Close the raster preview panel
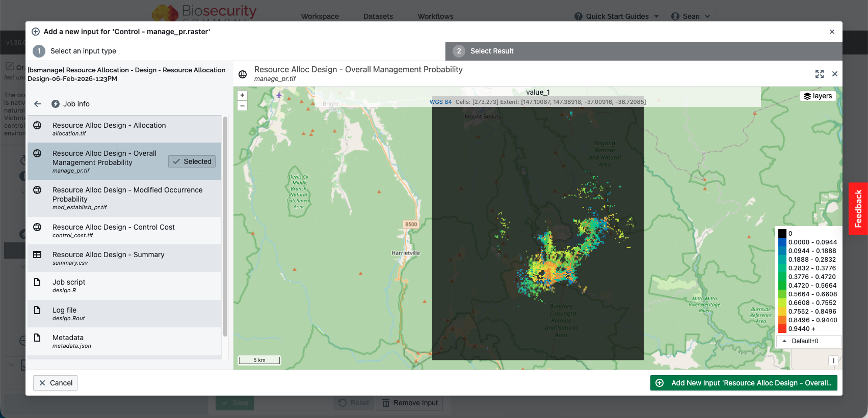Screen dimensions: 868x418 (835, 74)
